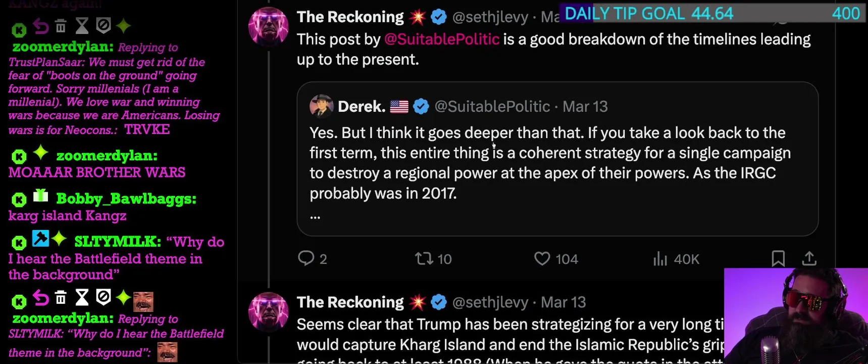Click the moderator hammer badge beside SLTYMILK
Image resolution: width=868 pixels, height=364 pixels.
tap(40, 239)
